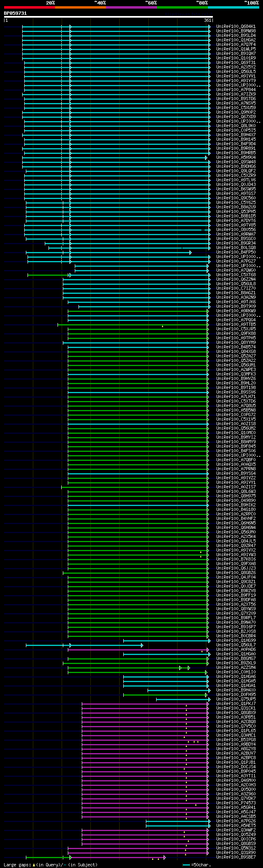Image resolution: width=263 pixels, height=868 pixels.
Task: Select the UniRef100_A7P844 label
Action: tap(236, 89)
